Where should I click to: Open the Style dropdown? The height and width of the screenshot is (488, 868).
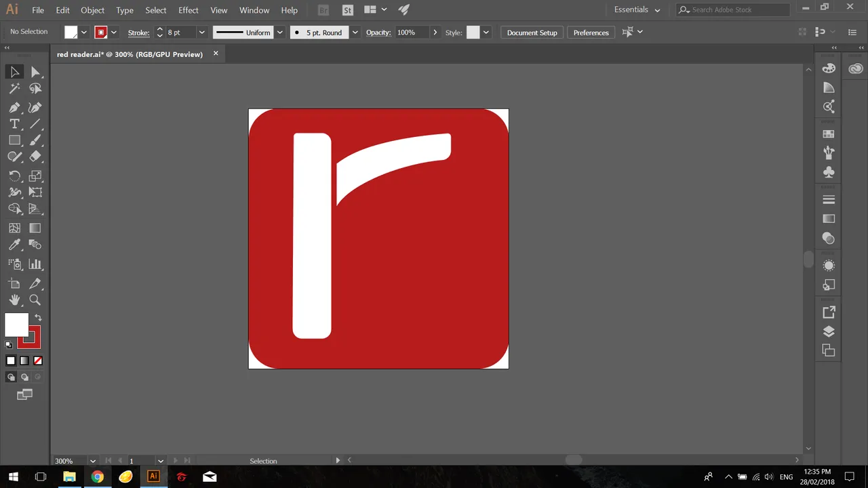tap(486, 33)
